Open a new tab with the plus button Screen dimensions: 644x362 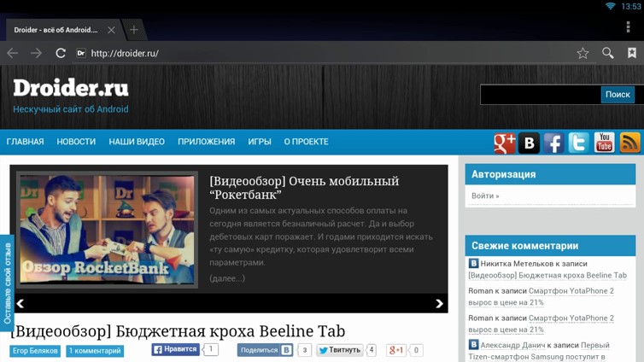(x=134, y=30)
